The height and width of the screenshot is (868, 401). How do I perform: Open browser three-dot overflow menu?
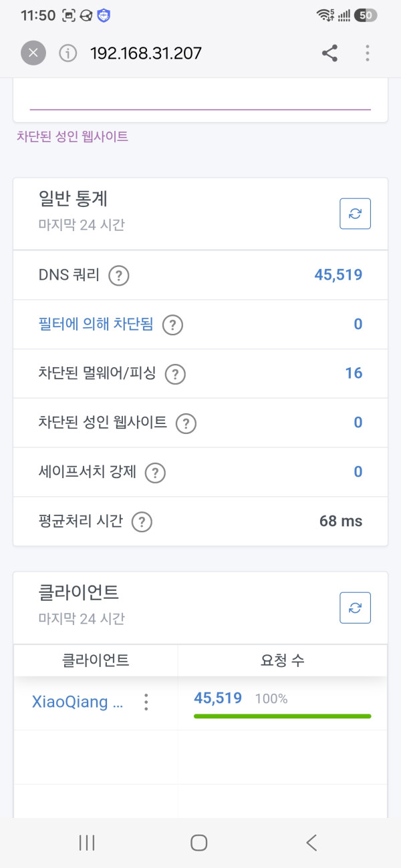368,53
